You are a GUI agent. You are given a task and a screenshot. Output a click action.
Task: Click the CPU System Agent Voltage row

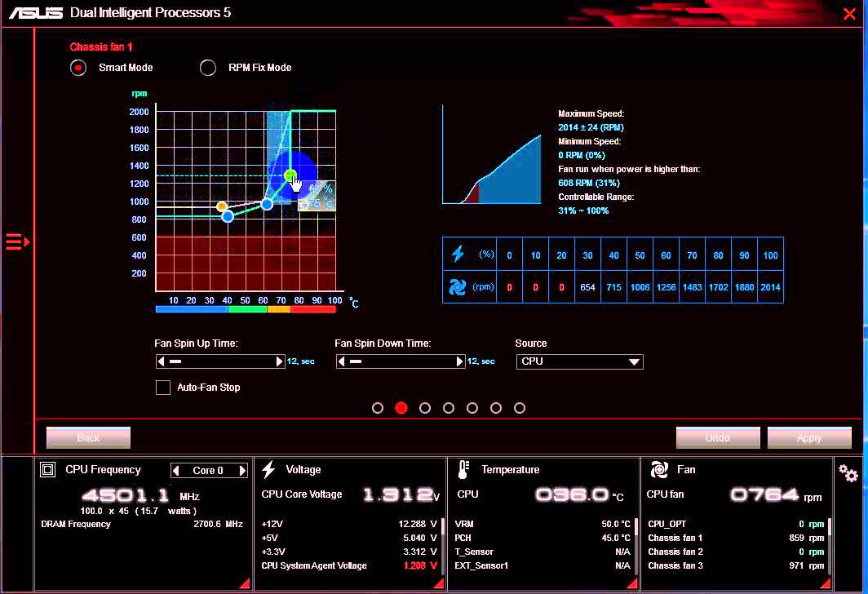pyautogui.click(x=349, y=565)
